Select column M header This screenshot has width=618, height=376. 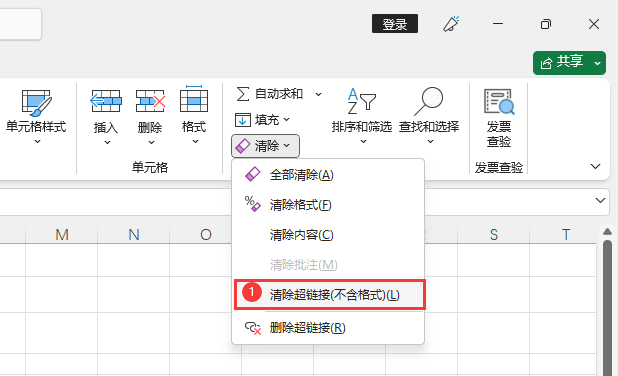(x=62, y=235)
